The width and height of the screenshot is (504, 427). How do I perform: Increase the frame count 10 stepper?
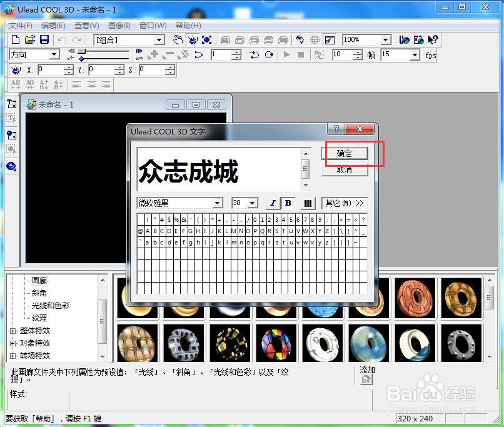(358, 52)
